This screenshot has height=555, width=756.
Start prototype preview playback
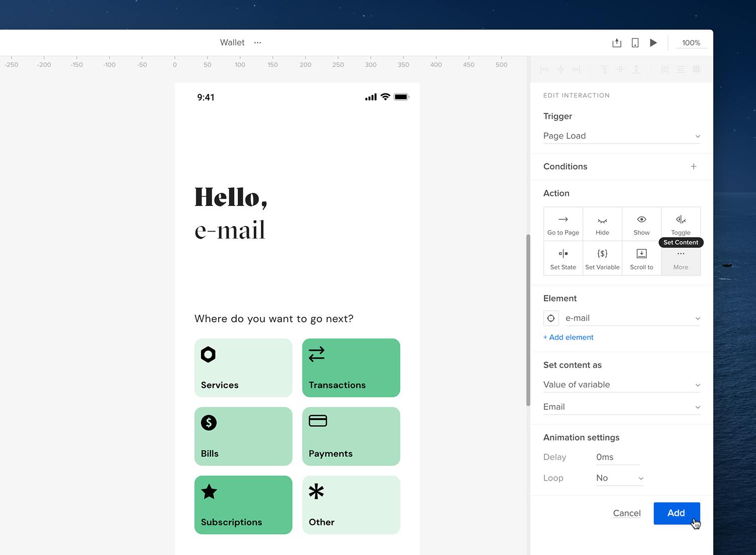pyautogui.click(x=653, y=43)
